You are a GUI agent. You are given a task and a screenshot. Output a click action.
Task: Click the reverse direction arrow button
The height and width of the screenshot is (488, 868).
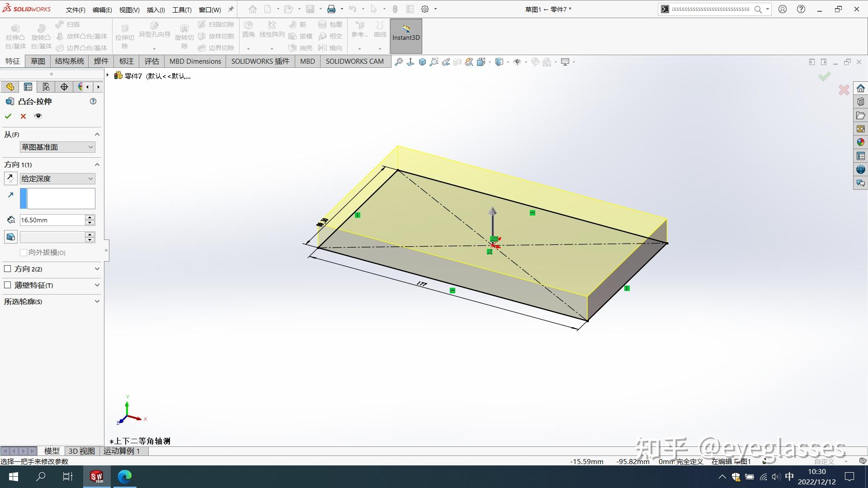[x=10, y=178]
